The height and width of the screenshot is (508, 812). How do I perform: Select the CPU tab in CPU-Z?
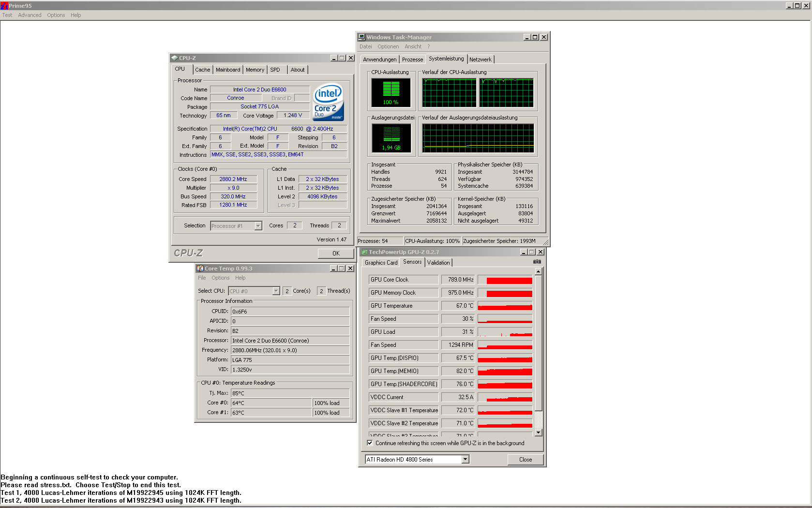coord(180,69)
